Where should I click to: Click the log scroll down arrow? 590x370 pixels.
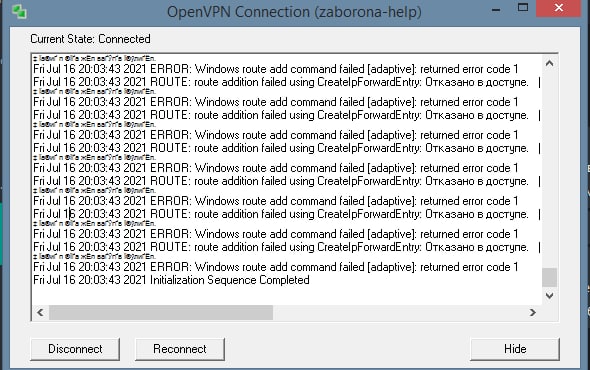[549, 296]
